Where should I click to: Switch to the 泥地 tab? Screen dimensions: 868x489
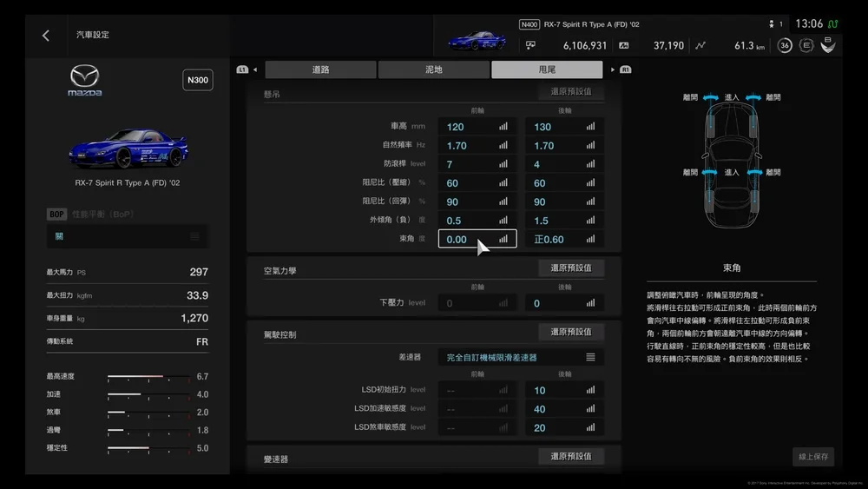(x=433, y=69)
